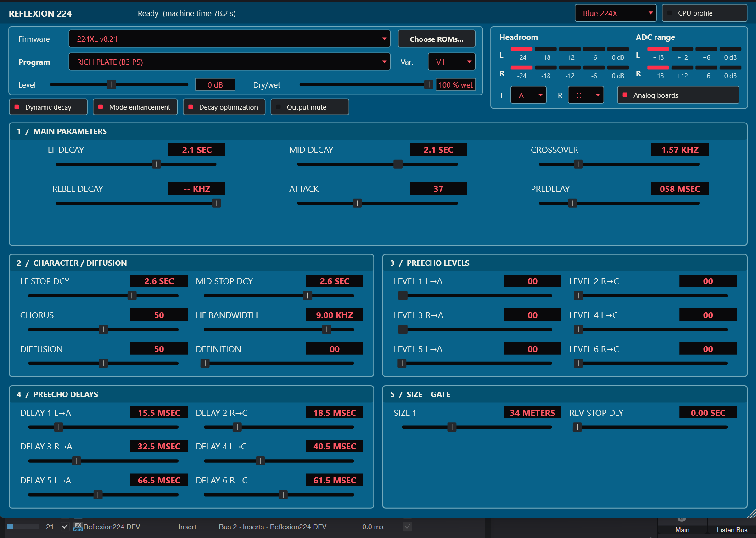The width and height of the screenshot is (756, 538).
Task: Click Choose ROMs... button
Action: pos(437,39)
